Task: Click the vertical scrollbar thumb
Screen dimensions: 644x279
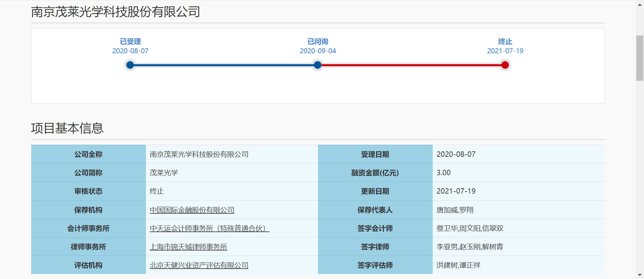Action: pyautogui.click(x=640, y=58)
